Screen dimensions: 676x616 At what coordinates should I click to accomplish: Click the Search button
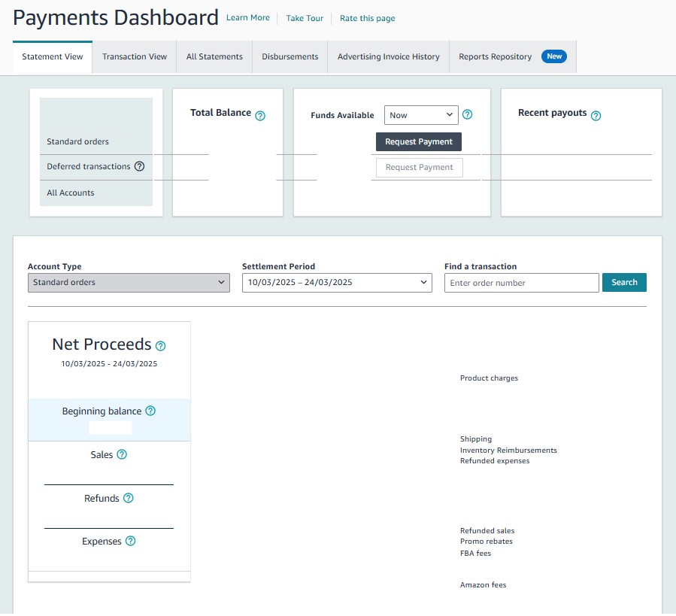pos(624,283)
